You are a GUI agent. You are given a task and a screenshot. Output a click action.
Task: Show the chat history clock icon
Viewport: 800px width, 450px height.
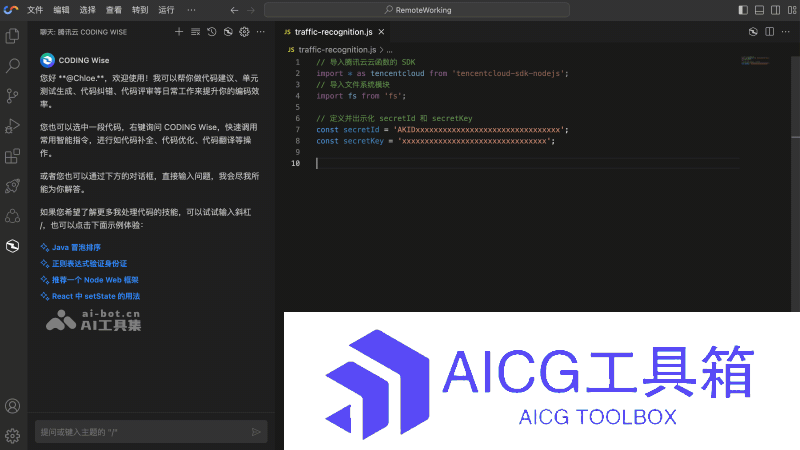(212, 32)
